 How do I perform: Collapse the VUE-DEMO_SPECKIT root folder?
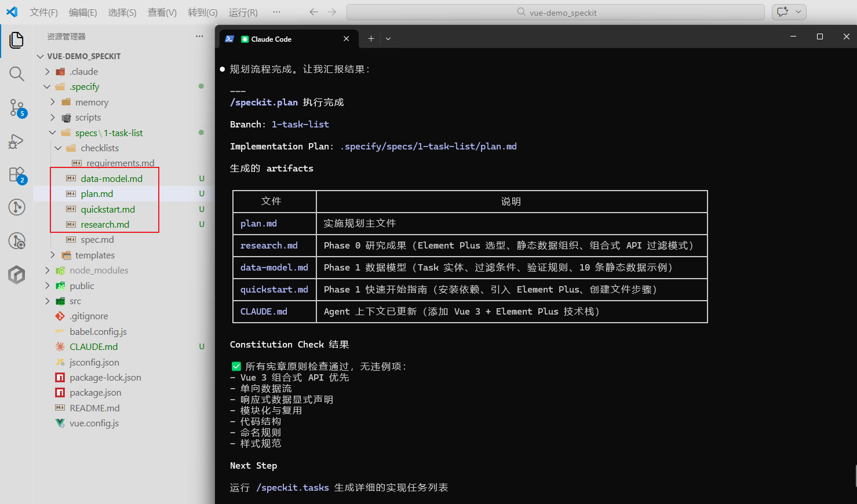(41, 56)
